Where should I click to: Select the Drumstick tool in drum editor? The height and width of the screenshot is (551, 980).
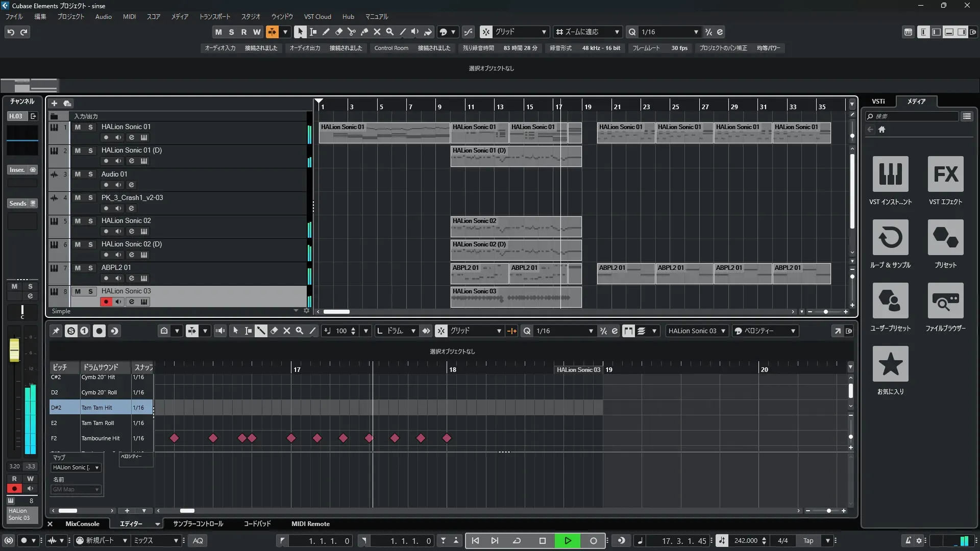point(261,331)
